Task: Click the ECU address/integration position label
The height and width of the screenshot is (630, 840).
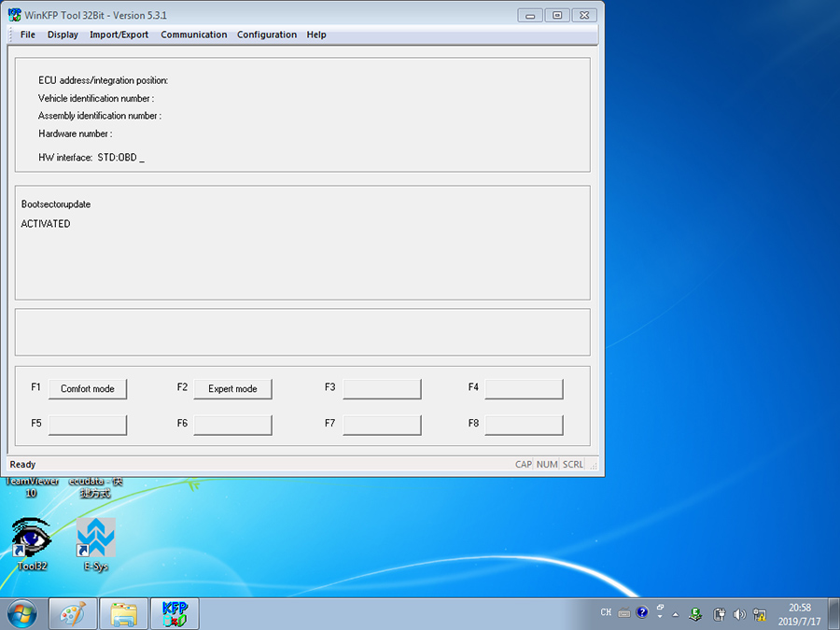Action: [x=103, y=80]
